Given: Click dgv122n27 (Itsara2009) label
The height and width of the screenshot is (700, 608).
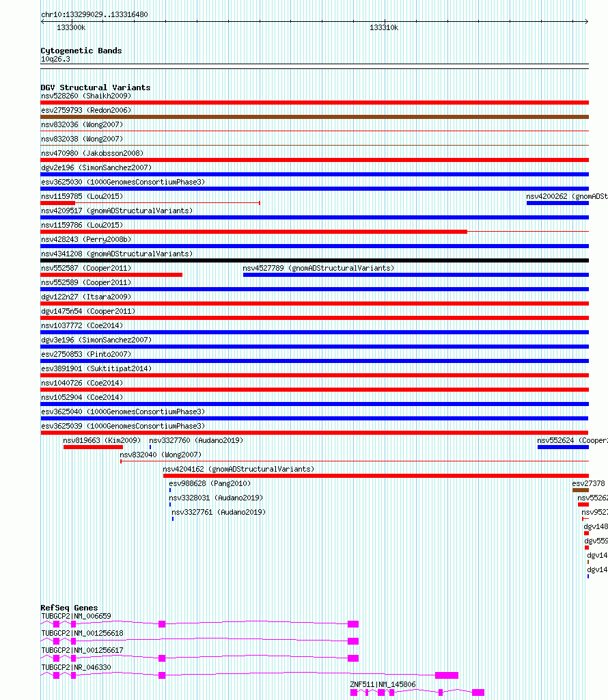Looking at the screenshot, I should [86, 297].
